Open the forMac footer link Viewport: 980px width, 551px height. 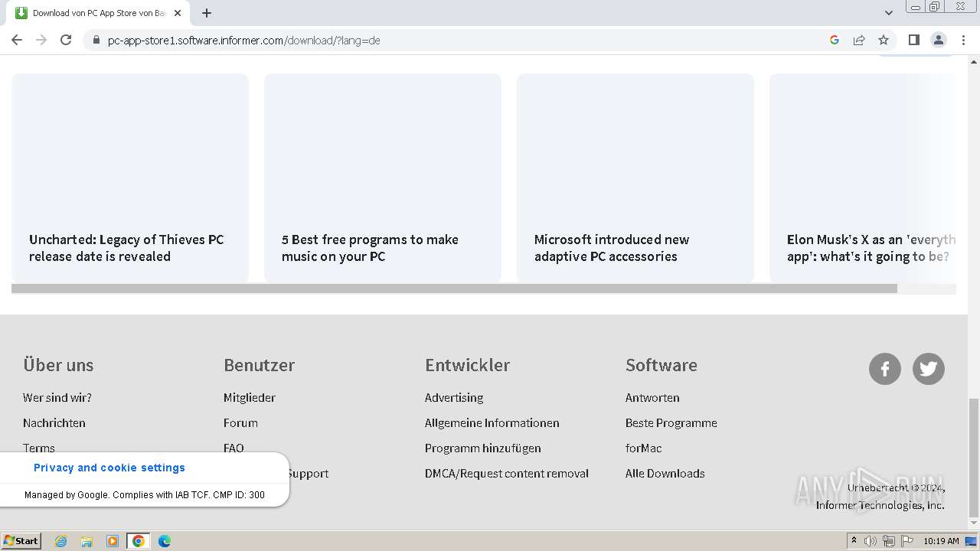click(644, 448)
